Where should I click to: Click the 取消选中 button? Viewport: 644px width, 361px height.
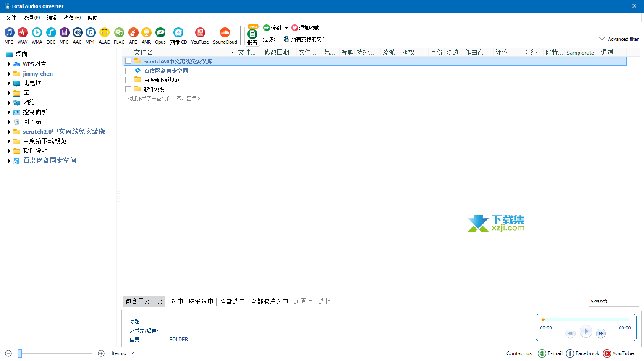pos(201,301)
